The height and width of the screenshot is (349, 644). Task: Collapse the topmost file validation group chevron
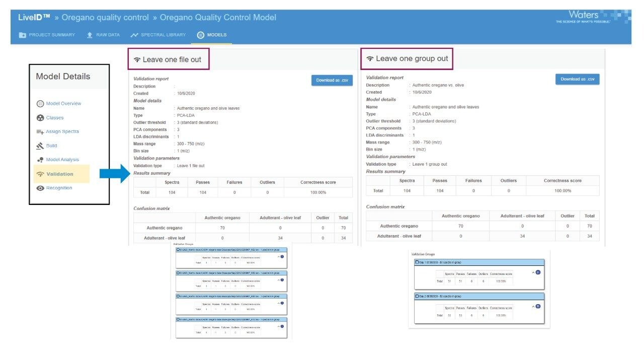278,257
